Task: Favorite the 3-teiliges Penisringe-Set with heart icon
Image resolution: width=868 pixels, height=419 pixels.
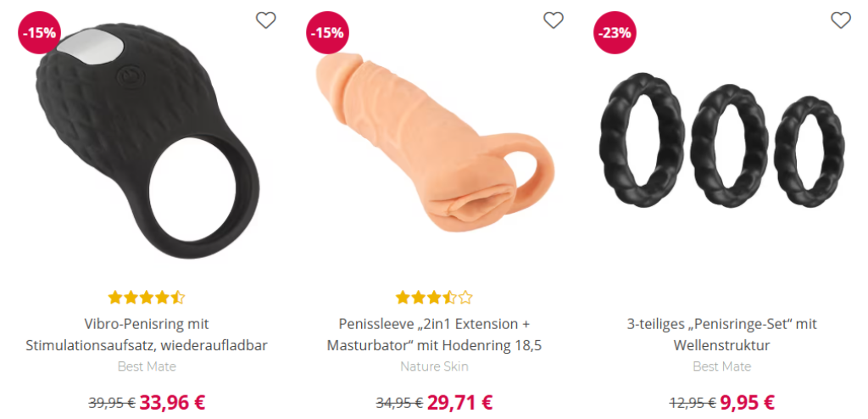Action: [x=841, y=20]
